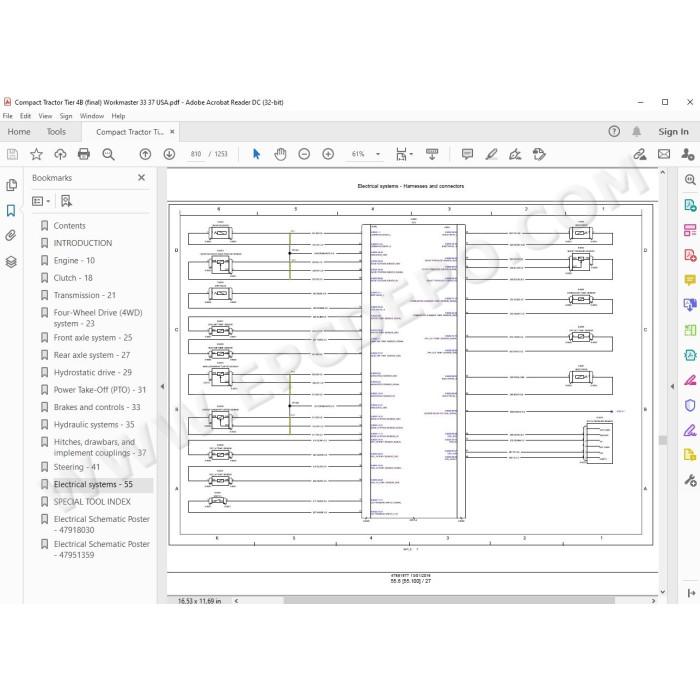The width and height of the screenshot is (700, 700).
Task: Share a link to the file icon
Action: 640,154
